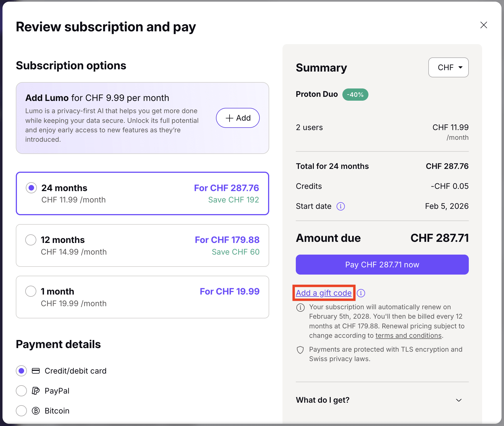Close the Review subscription dialog
The image size is (504, 426).
tap(484, 25)
